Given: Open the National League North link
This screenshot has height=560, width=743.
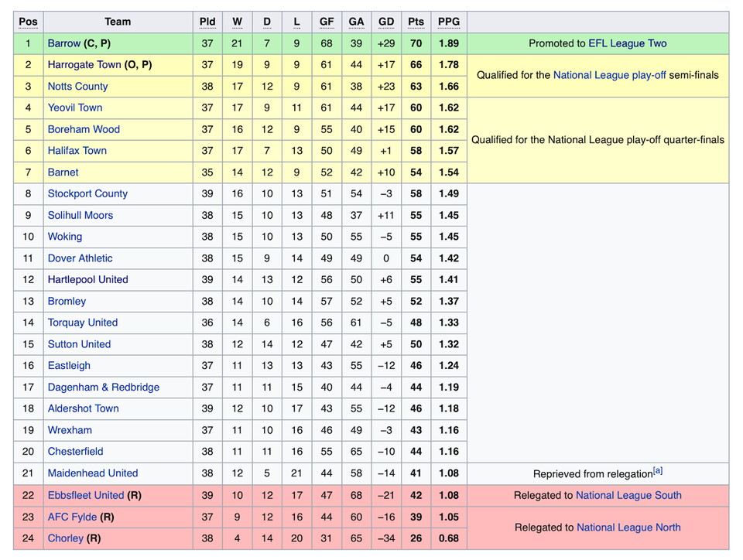Looking at the screenshot, I should (x=628, y=528).
